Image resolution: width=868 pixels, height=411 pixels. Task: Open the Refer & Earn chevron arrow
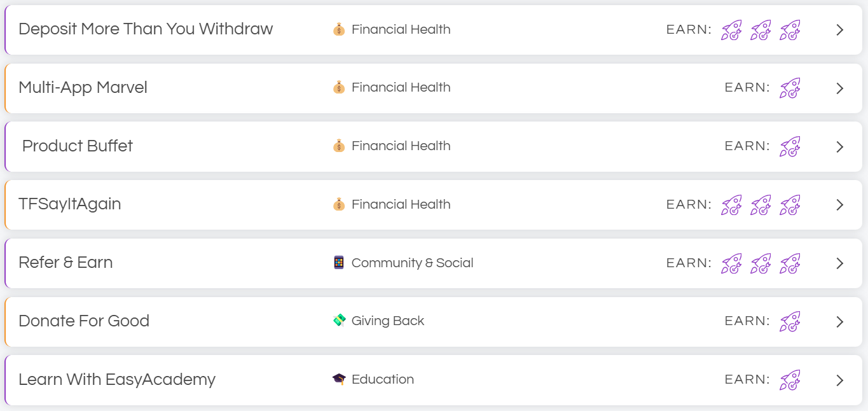[840, 263]
